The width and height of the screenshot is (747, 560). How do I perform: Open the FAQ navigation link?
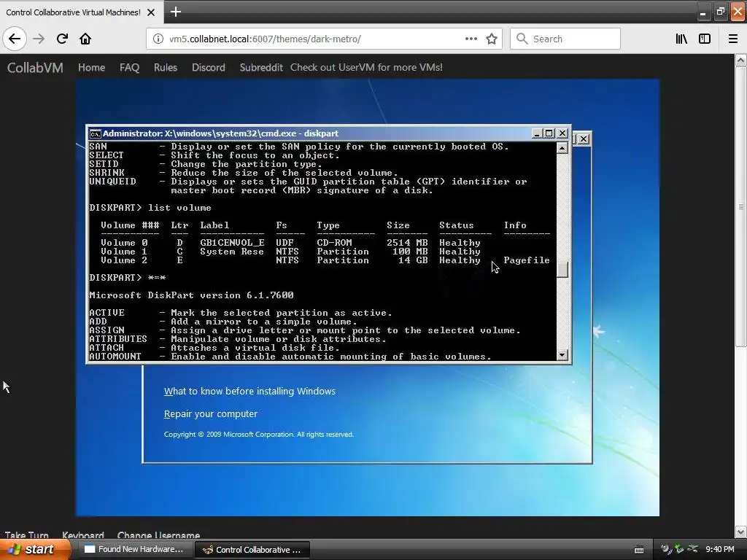pos(129,67)
